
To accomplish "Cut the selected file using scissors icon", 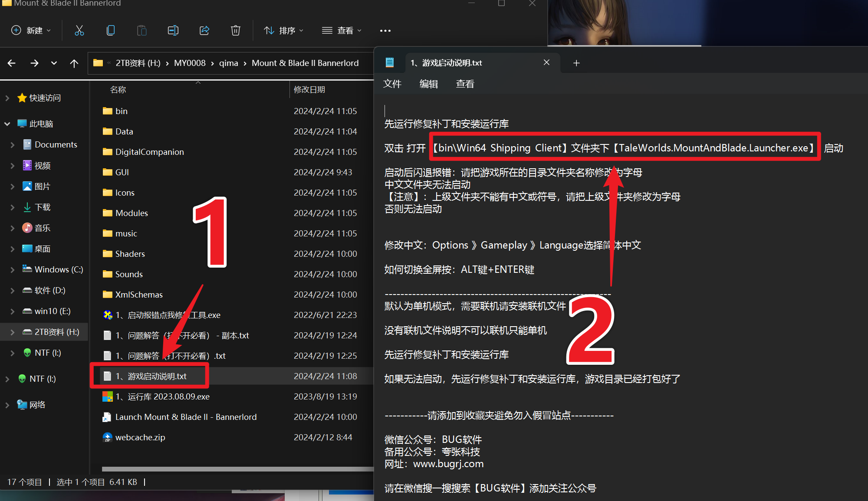I will tap(79, 30).
